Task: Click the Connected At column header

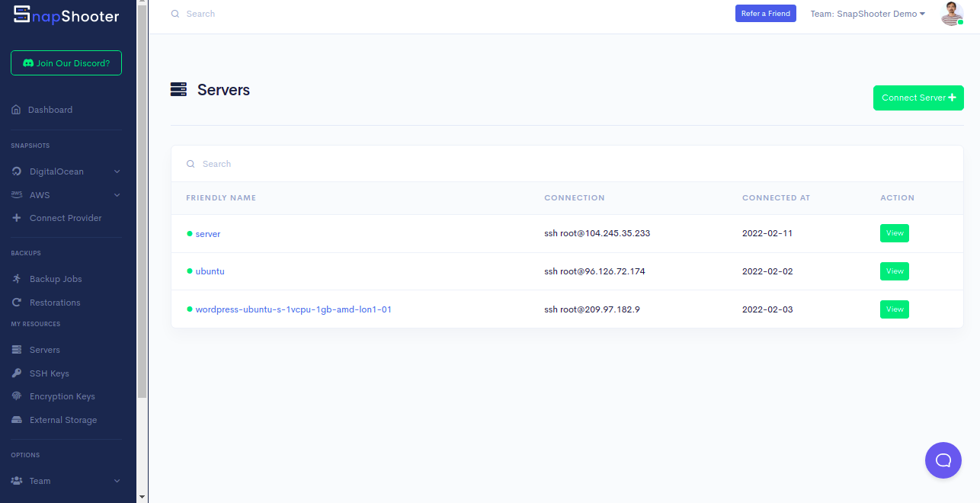Action: (776, 198)
